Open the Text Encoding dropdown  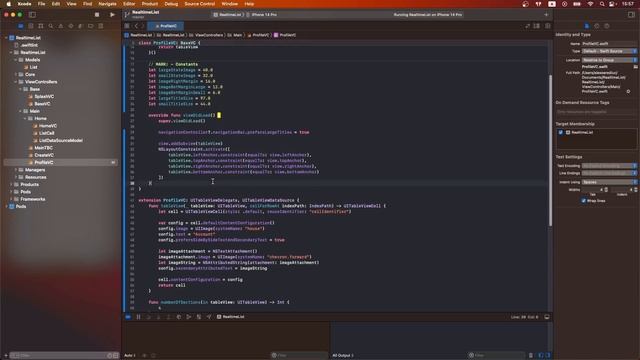[x=609, y=166]
